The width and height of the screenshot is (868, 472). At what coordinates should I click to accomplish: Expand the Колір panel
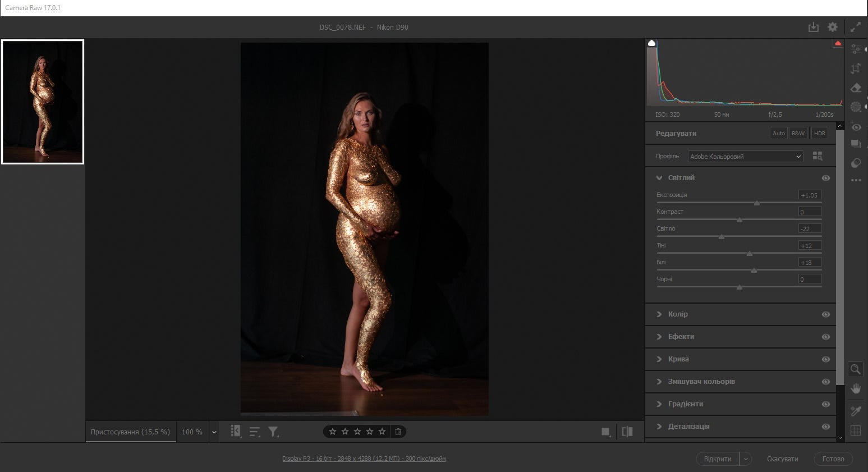(x=659, y=314)
